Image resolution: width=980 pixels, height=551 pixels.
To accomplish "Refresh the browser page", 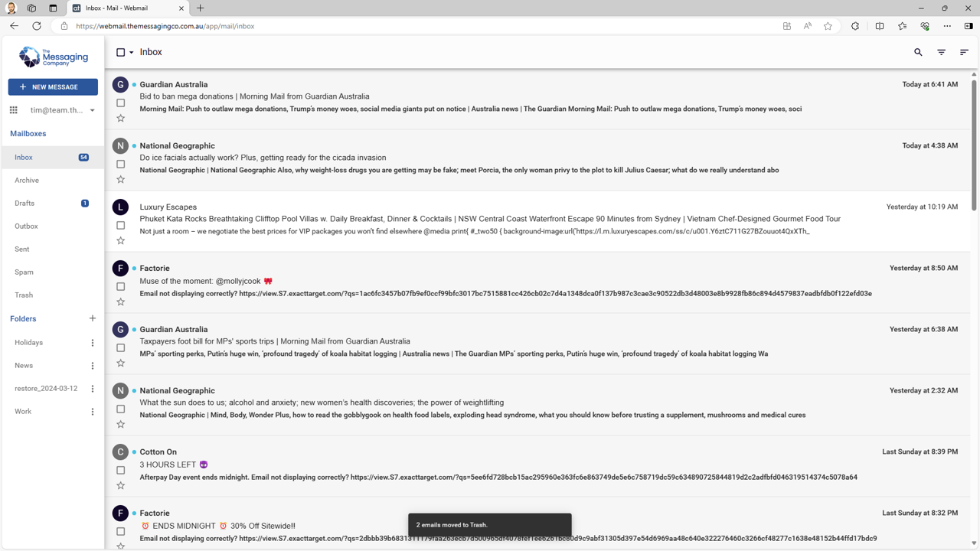I will pyautogui.click(x=36, y=26).
